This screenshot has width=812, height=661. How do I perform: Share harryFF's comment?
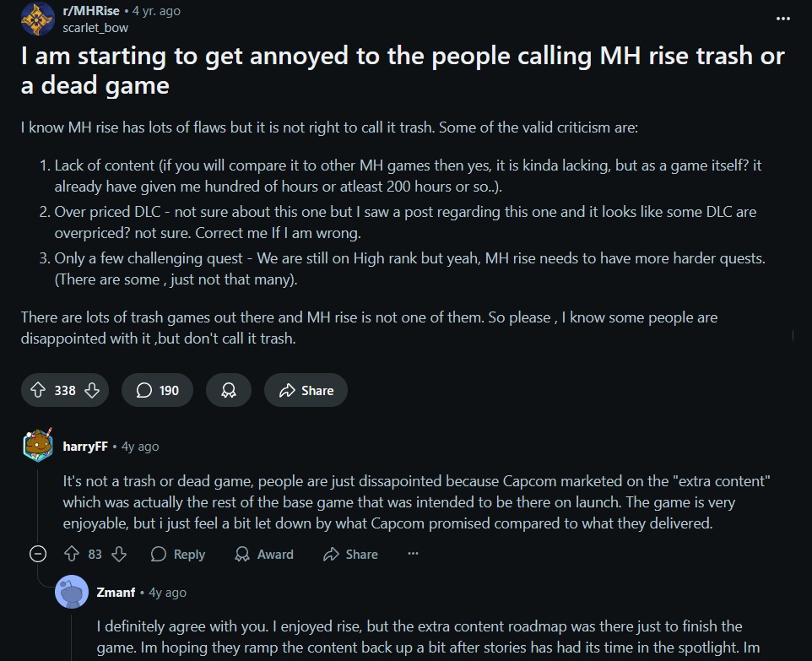coord(350,554)
